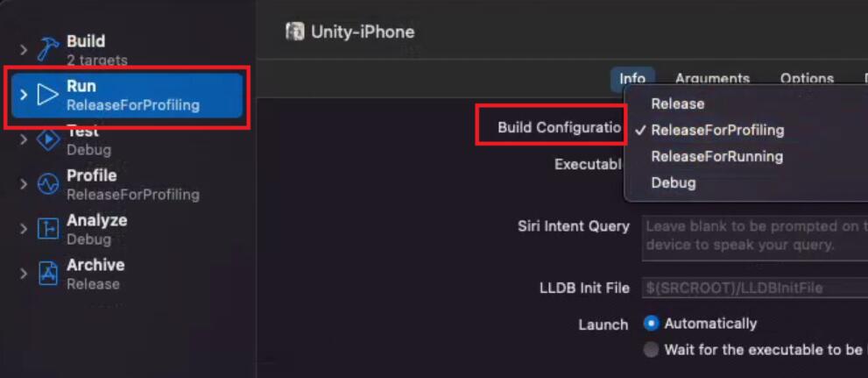Screen dimensions: 868x378
Task: Expand the Archive action chevron
Action: (x=23, y=274)
